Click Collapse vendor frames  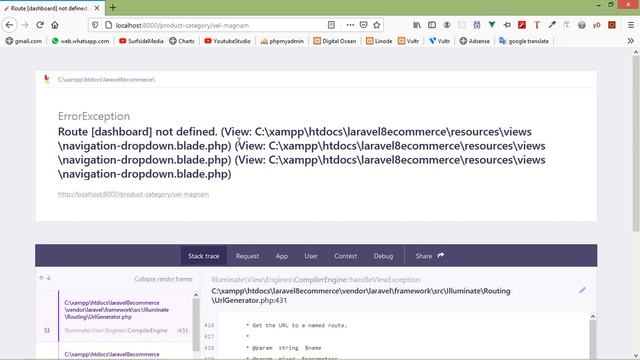point(163,279)
